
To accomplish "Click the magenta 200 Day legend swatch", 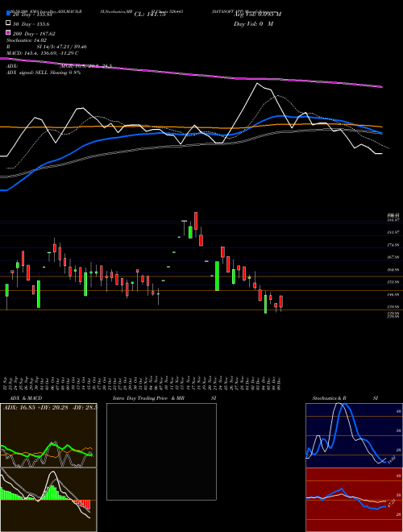I will 8,33.
